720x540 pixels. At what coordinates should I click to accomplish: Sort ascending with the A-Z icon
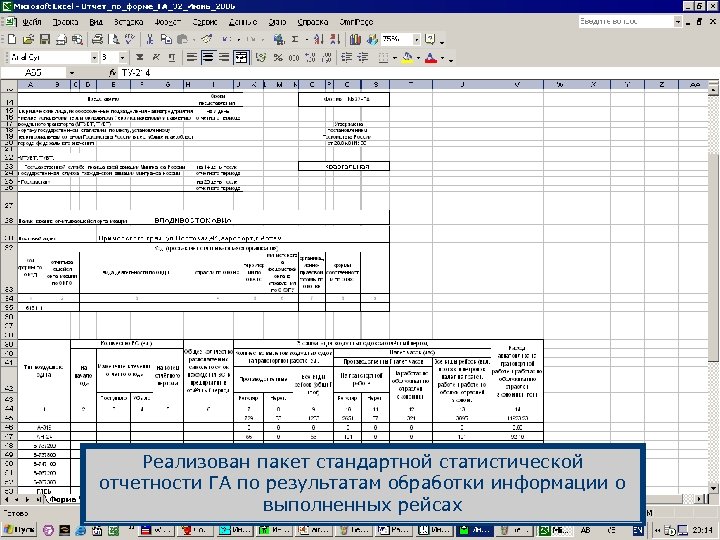(318, 39)
